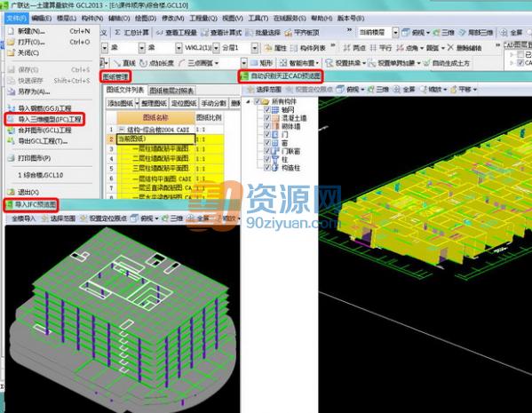Image resolution: width=532 pixels, height=413 pixels.
Task: Collapse the 所有构件 tree node
Action: tap(249, 101)
